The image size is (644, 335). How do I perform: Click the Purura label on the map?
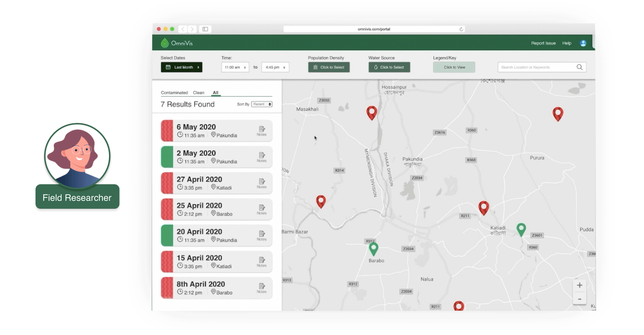537,158
